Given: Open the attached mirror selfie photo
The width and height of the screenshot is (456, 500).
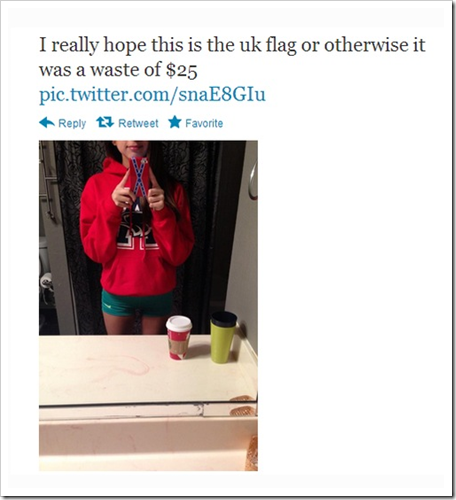Looking at the screenshot, I should tap(148, 305).
